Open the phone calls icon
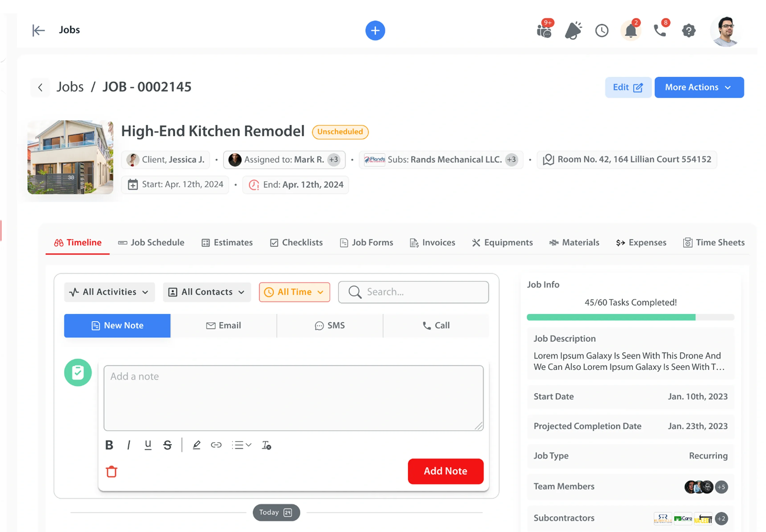Image resolution: width=766 pixels, height=532 pixels. [x=659, y=31]
